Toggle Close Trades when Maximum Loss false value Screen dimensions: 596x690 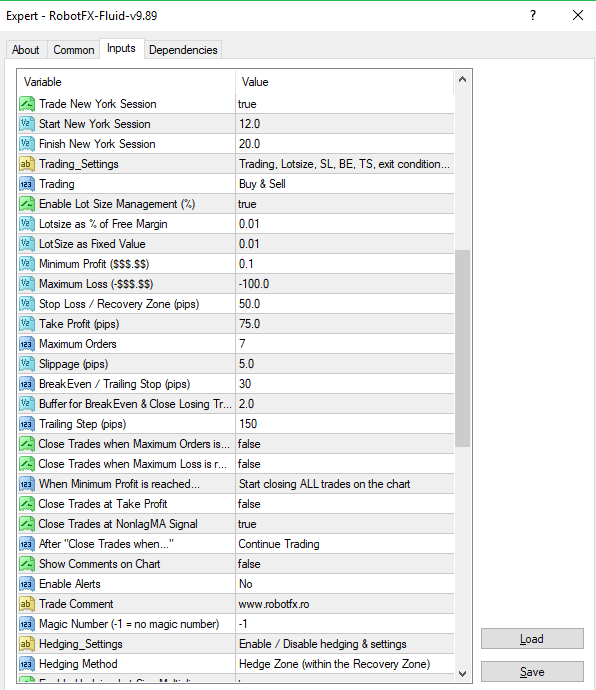[x=345, y=465]
